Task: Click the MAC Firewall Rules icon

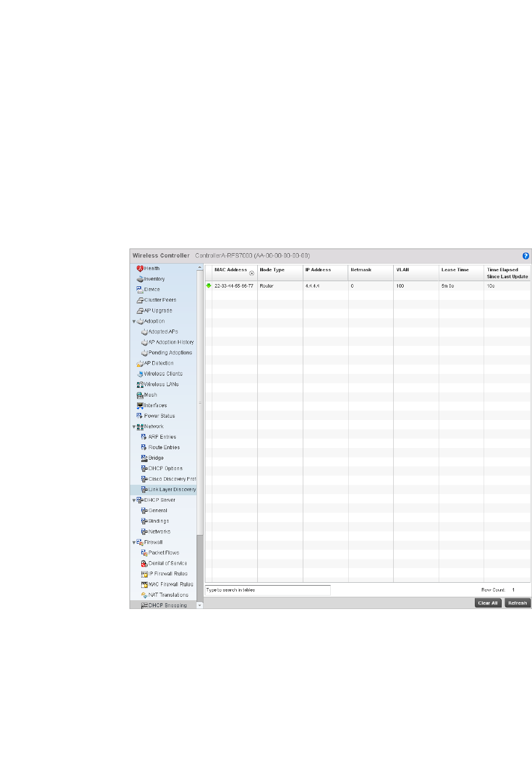Action: pyautogui.click(x=145, y=584)
